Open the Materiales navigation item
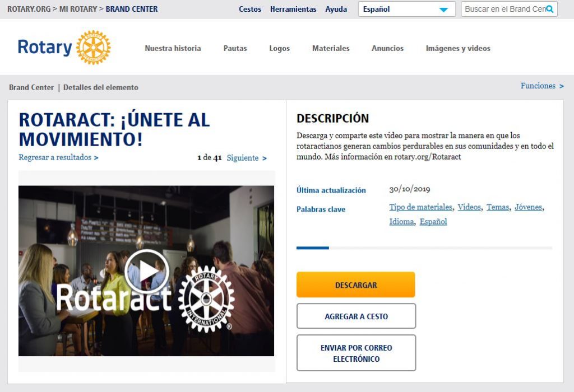574x392 pixels. pyautogui.click(x=331, y=48)
